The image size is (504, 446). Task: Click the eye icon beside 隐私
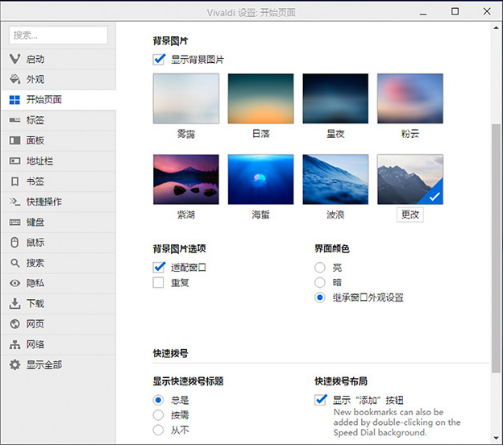tap(15, 283)
